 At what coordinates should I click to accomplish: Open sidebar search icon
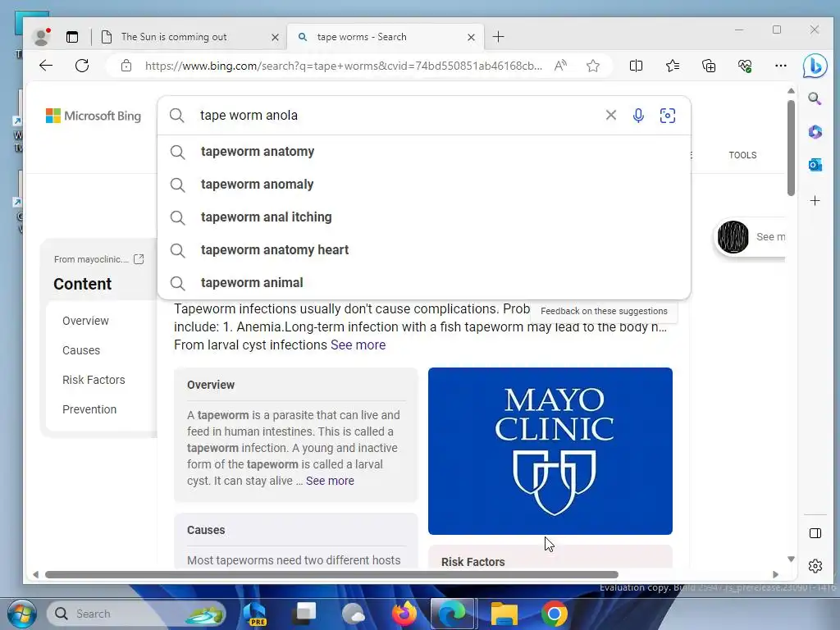point(815,98)
